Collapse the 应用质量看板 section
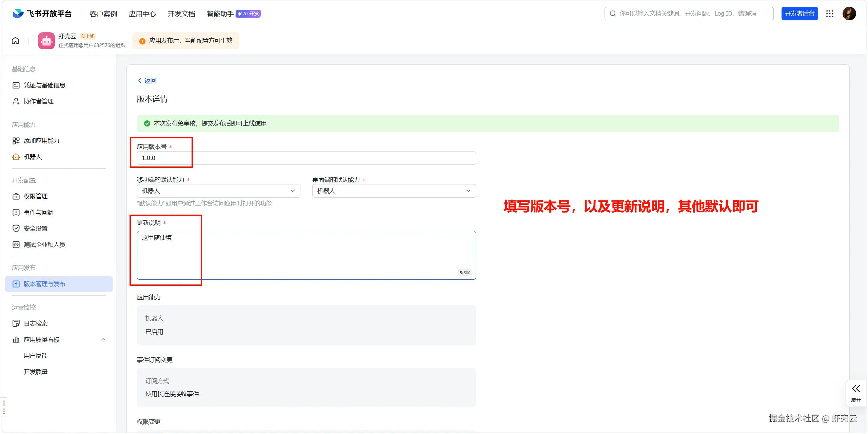The width and height of the screenshot is (868, 434). pyautogui.click(x=103, y=339)
